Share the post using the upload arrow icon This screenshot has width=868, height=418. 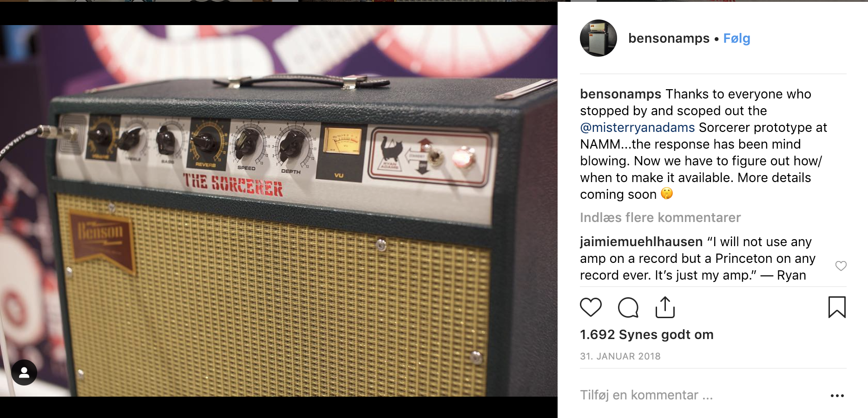coord(665,307)
